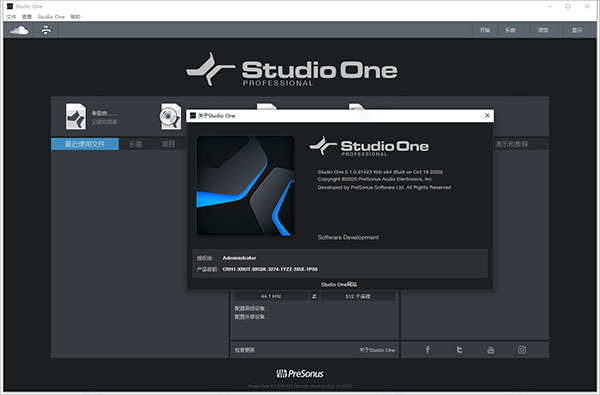600x395 pixels.
Task: Open the SoundCloud cloud icon in toolbar
Action: (x=19, y=30)
